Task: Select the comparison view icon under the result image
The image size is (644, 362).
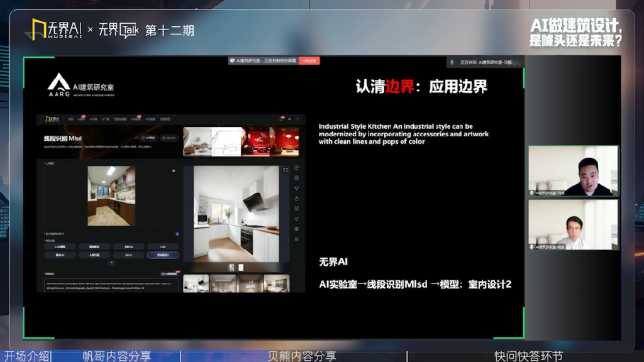Action: coord(231,268)
